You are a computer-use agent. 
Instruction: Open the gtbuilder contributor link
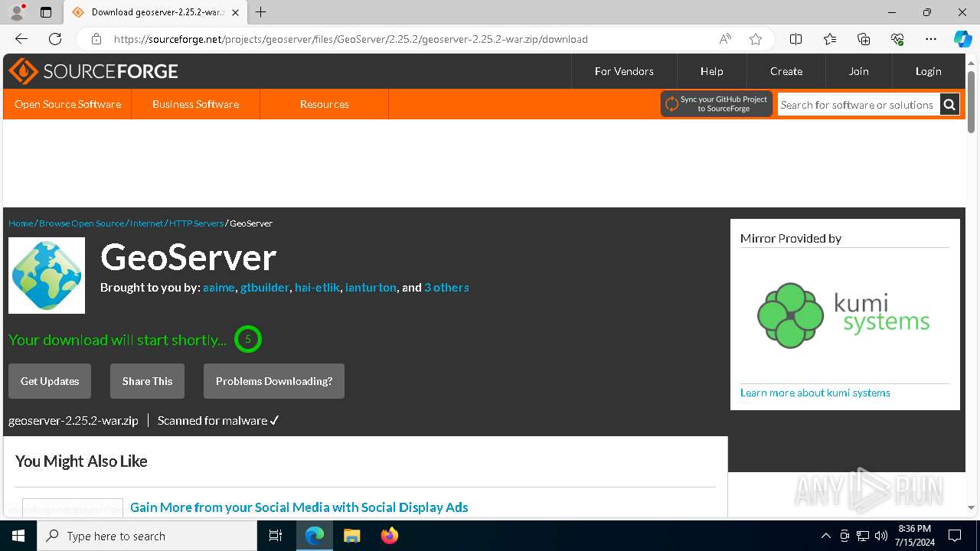[265, 288]
